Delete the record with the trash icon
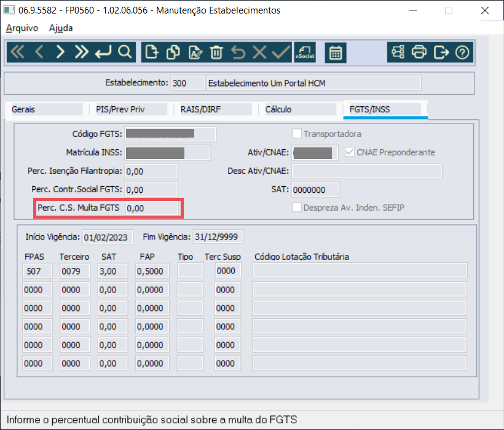Viewport: 504px width, 430px height. [x=216, y=52]
